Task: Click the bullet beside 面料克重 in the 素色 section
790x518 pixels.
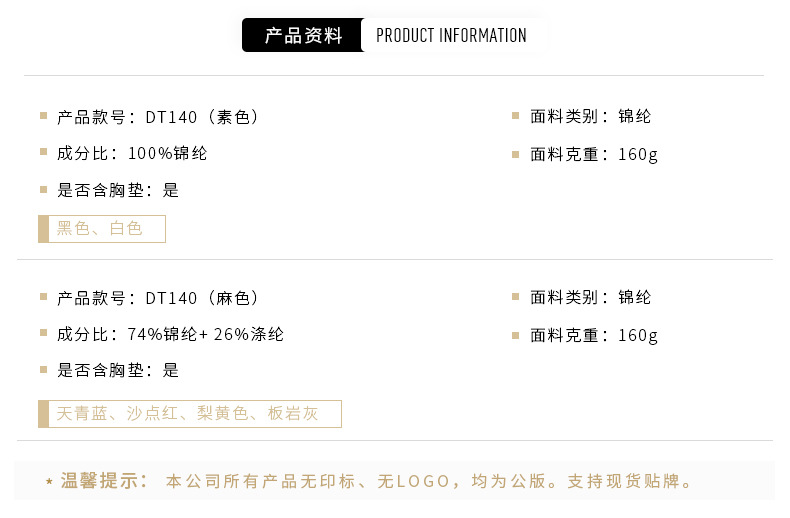Action: [x=516, y=154]
